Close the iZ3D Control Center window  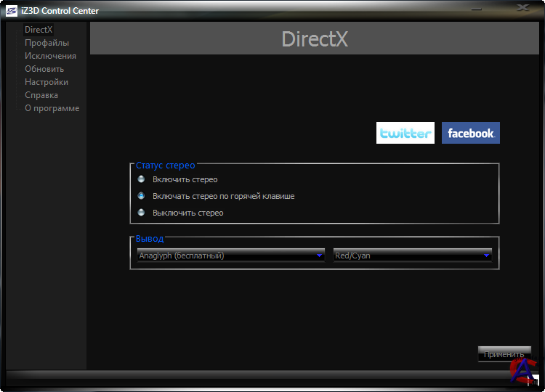tap(522, 8)
